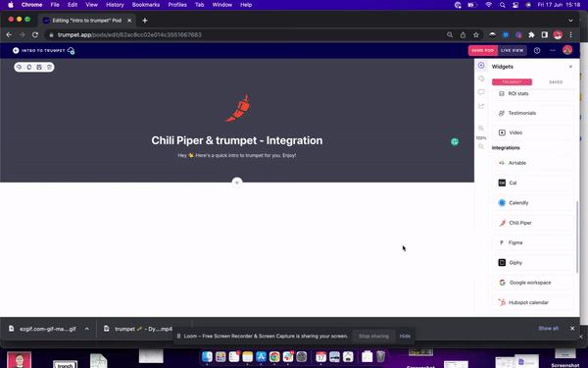
Task: Select the Cal integration
Action: [533, 183]
